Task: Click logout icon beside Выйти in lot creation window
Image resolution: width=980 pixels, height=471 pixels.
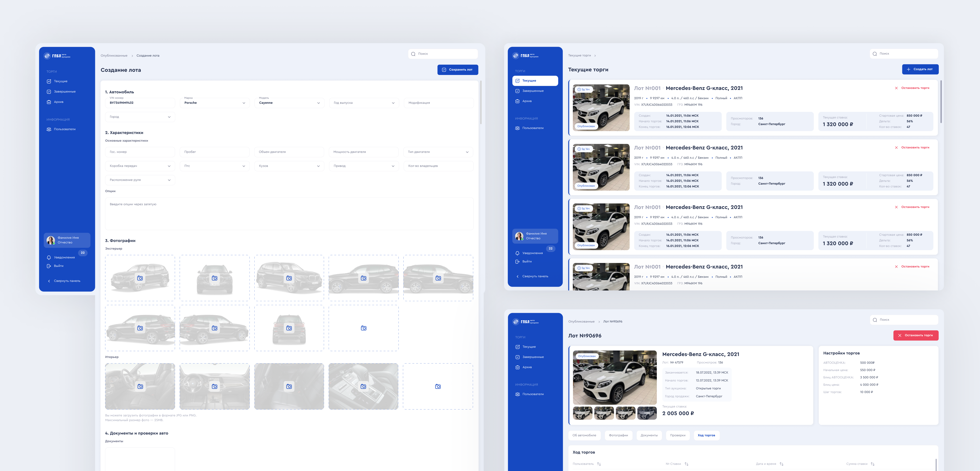Action: pyautogui.click(x=49, y=266)
